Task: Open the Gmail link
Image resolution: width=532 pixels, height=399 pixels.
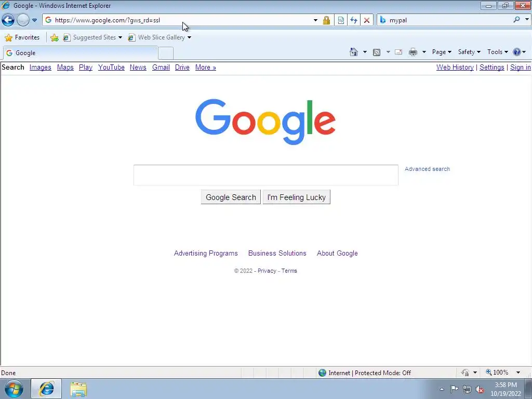Action: pyautogui.click(x=161, y=67)
